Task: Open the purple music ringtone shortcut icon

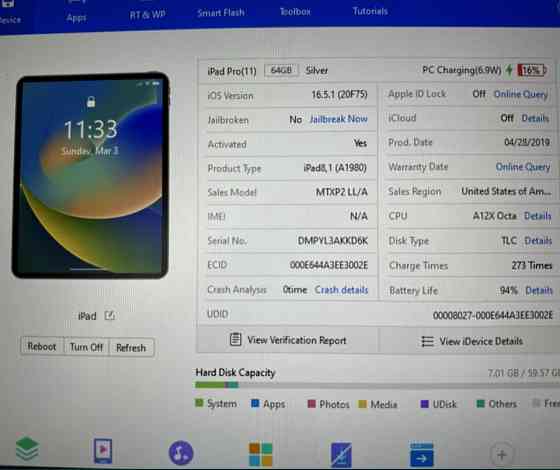Action: pyautogui.click(x=181, y=453)
